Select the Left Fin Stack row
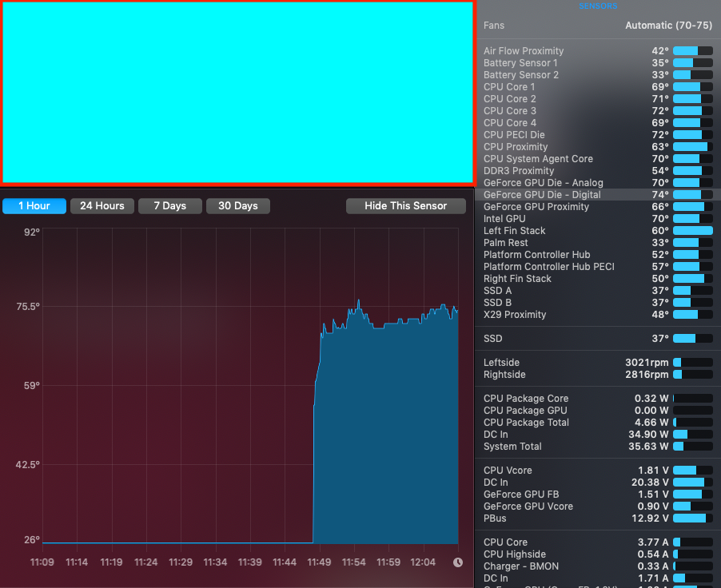The image size is (721, 588). [x=598, y=231]
